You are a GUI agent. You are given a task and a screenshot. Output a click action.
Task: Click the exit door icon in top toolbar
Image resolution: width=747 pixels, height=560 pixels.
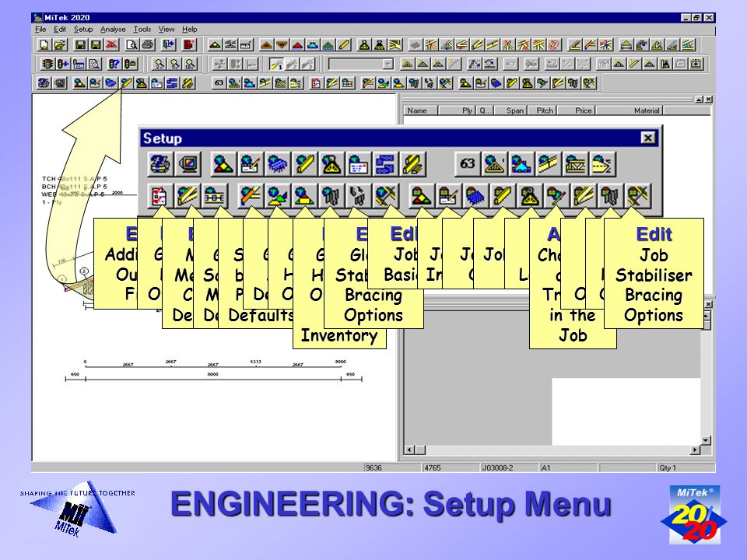pos(168,45)
